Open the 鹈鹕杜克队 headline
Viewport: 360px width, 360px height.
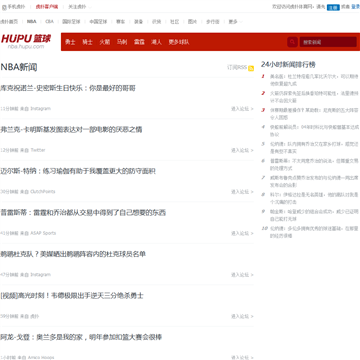pos(73,254)
